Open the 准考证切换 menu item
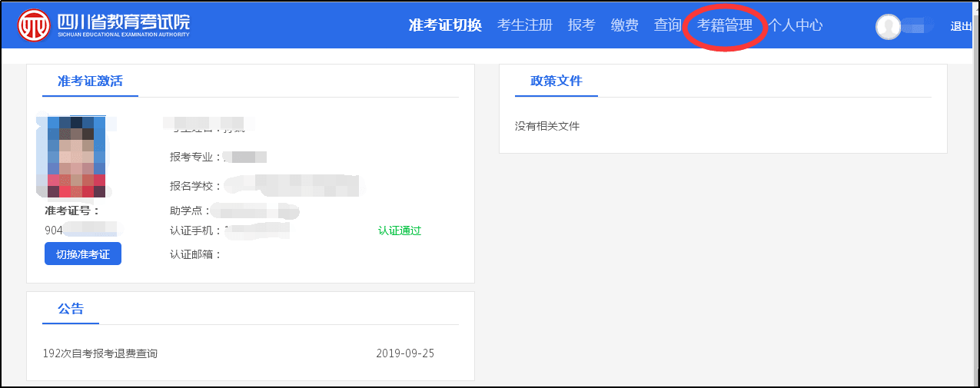980x388 pixels. [445, 25]
